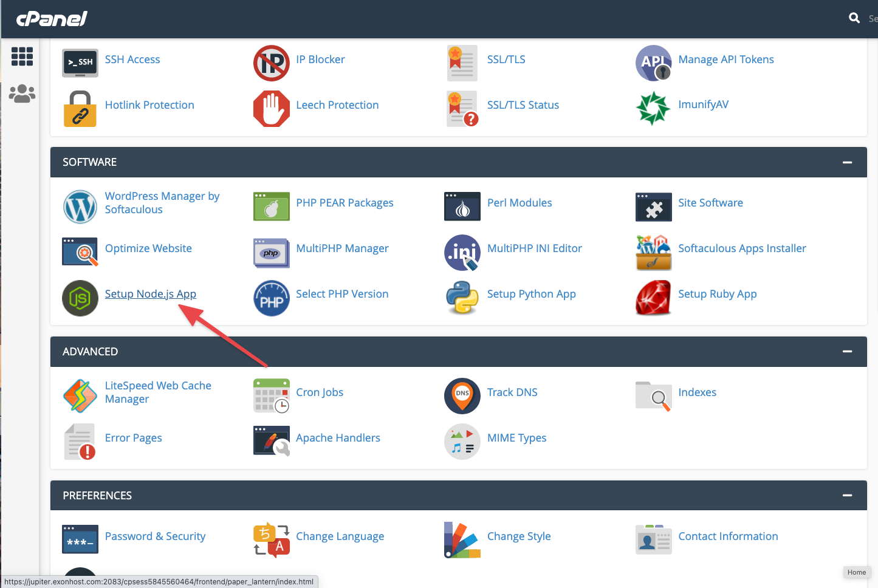Open the WordPress Manager logo icon

[x=80, y=207]
